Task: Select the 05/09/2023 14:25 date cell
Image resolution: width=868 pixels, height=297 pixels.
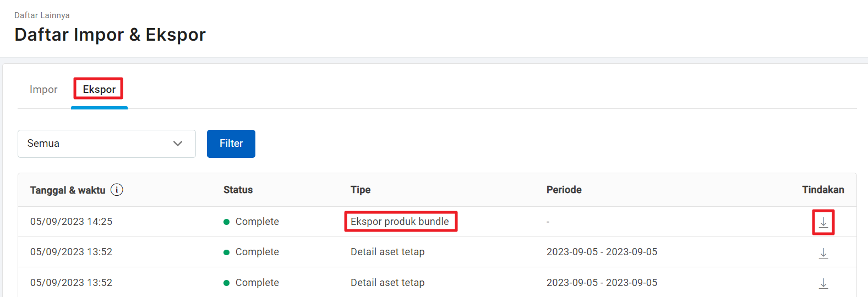Action: point(71,222)
